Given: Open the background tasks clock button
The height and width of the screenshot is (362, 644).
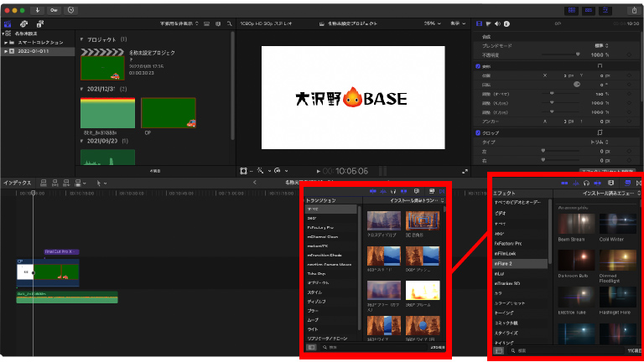Looking at the screenshot, I should click(70, 10).
